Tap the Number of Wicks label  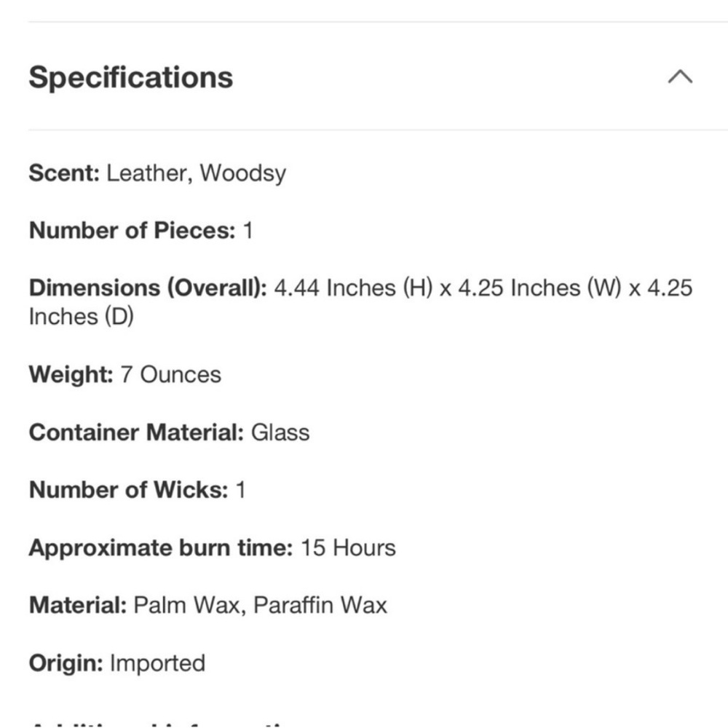[x=129, y=490]
